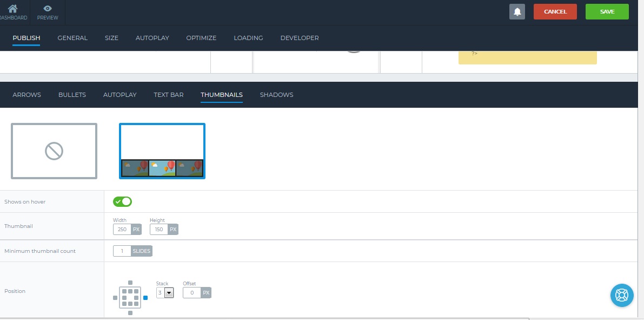Screen dimensions: 644x320
Task: Pick the inner bottom-center position square
Action: point(130,304)
